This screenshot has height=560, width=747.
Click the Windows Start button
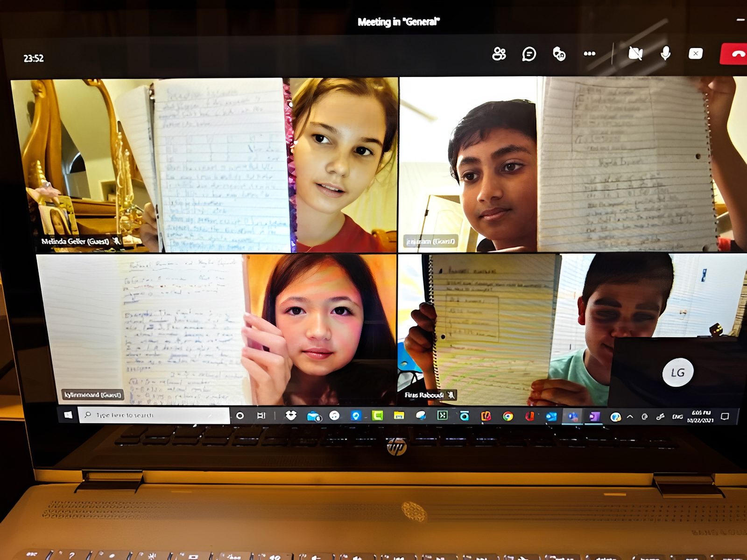[x=68, y=415]
